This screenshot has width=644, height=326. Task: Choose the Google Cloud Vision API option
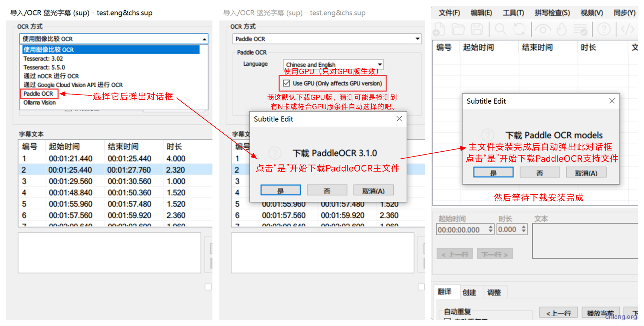(73, 85)
